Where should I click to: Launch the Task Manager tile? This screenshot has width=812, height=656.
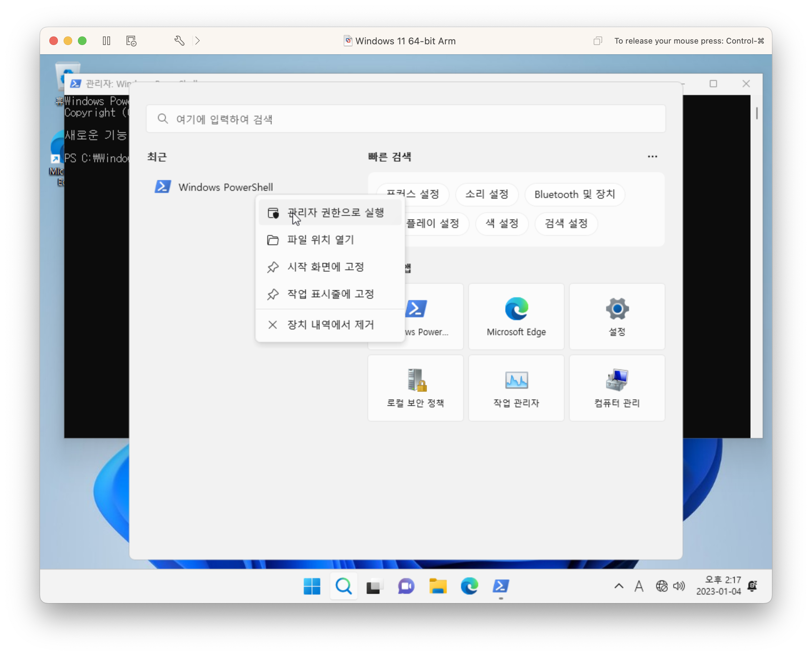click(516, 388)
